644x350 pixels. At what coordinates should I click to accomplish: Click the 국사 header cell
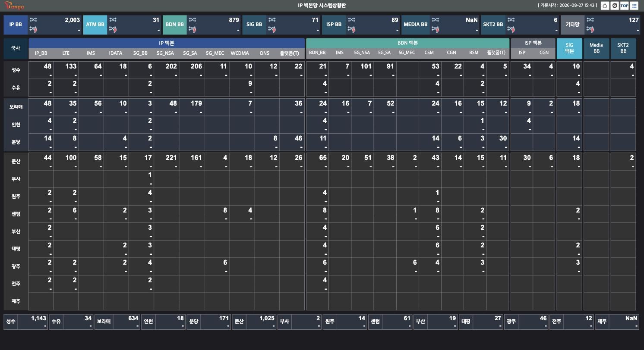tap(16, 48)
